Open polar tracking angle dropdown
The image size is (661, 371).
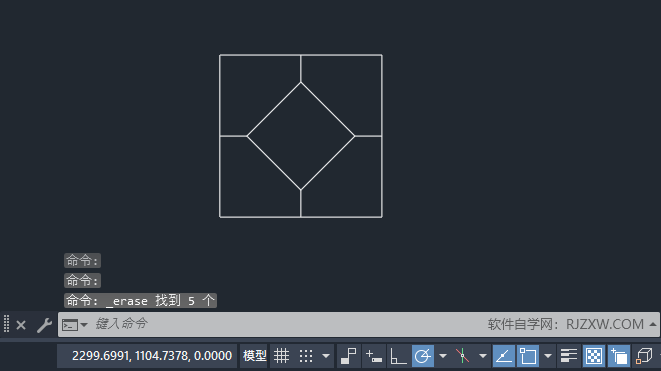(443, 356)
